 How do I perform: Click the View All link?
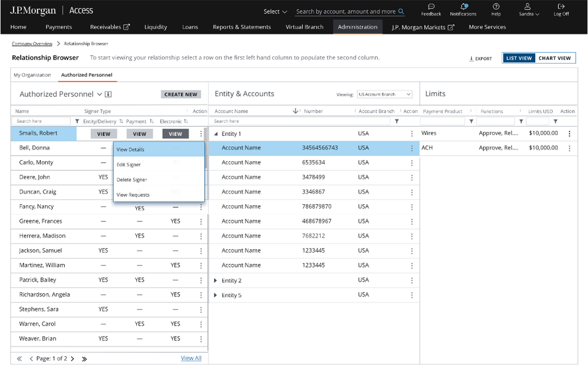click(x=191, y=358)
